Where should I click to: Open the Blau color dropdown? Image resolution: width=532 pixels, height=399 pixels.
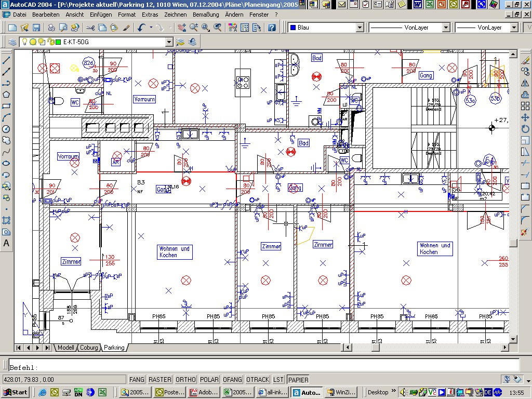360,28
